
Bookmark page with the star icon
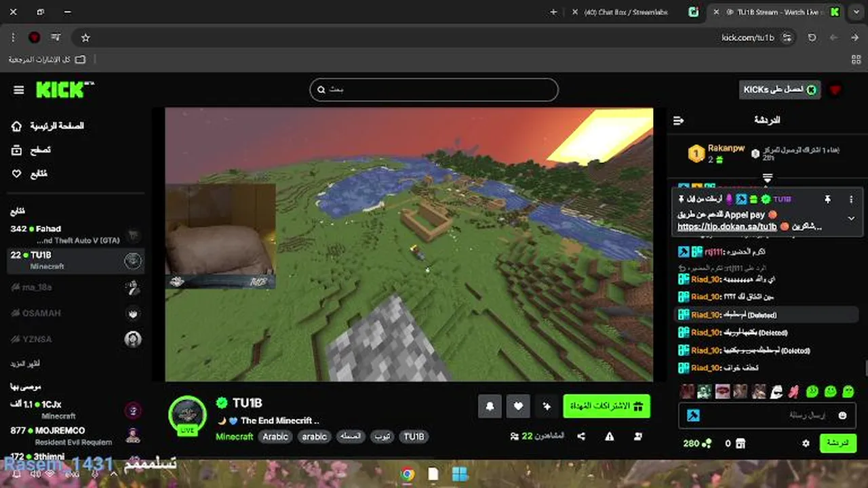85,37
